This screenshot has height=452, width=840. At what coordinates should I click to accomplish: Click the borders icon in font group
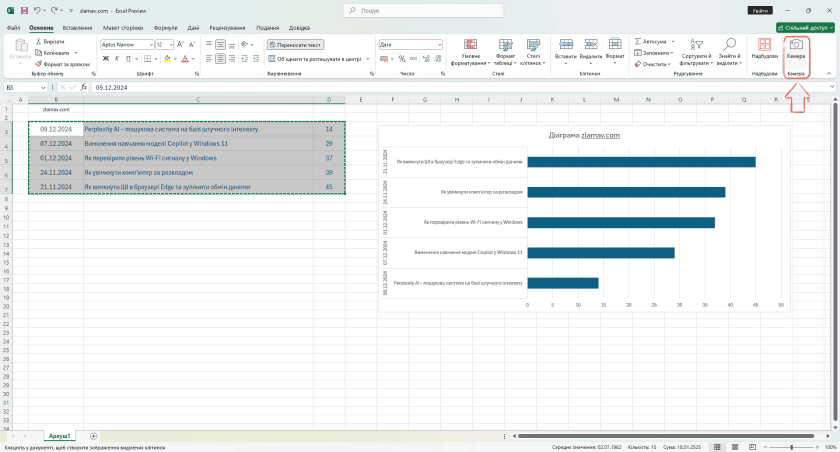[147, 58]
